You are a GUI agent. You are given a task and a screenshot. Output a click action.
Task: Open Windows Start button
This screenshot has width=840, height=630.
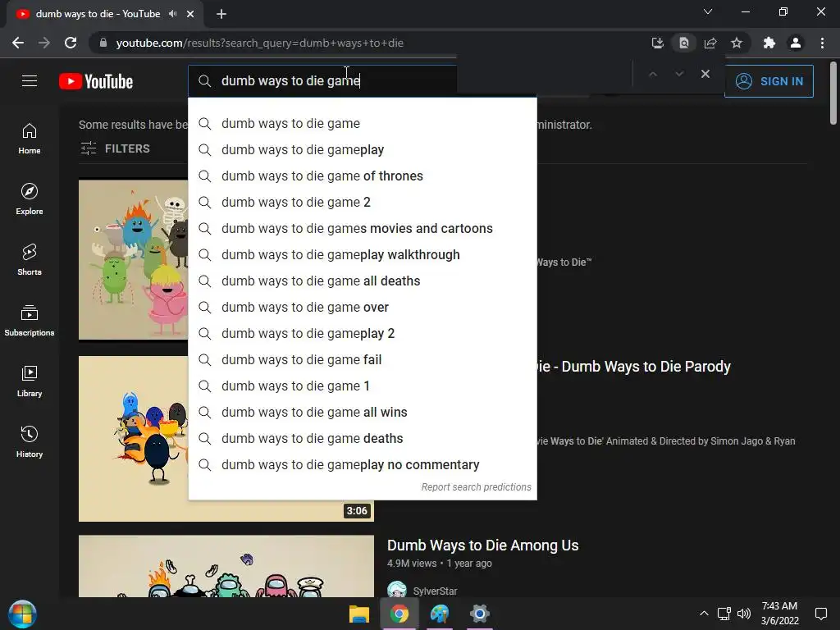point(22,614)
